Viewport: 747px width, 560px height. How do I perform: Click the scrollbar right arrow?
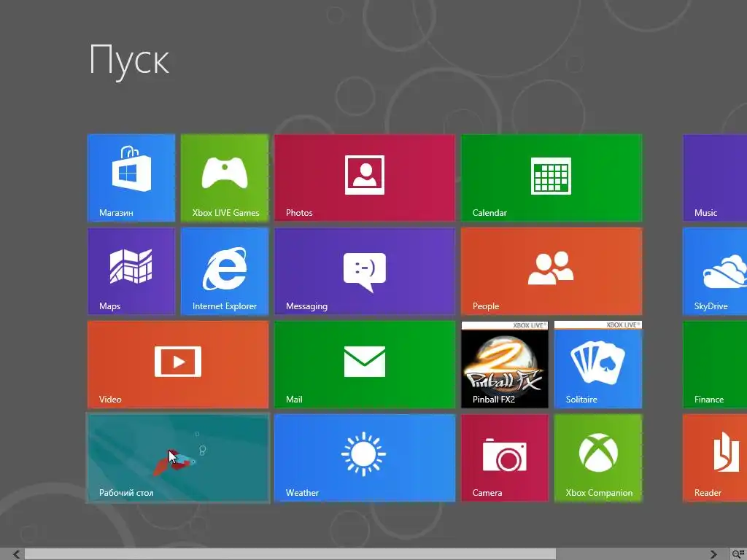713,554
